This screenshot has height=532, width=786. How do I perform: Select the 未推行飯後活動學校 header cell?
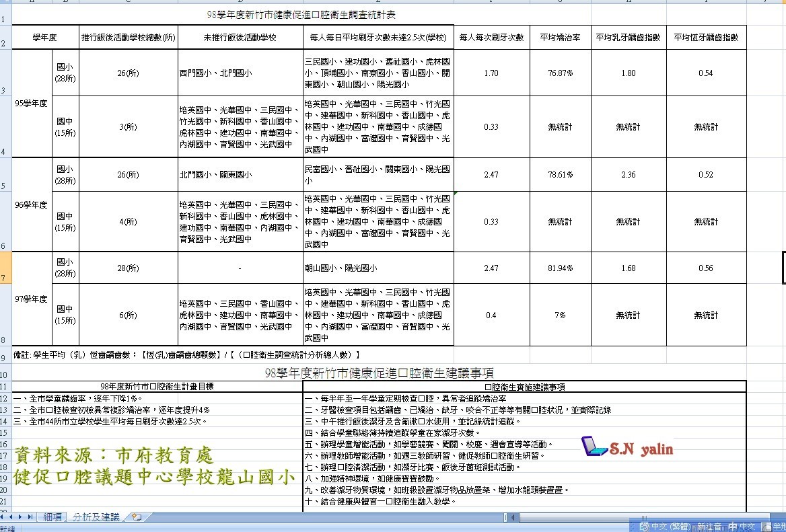click(240, 38)
